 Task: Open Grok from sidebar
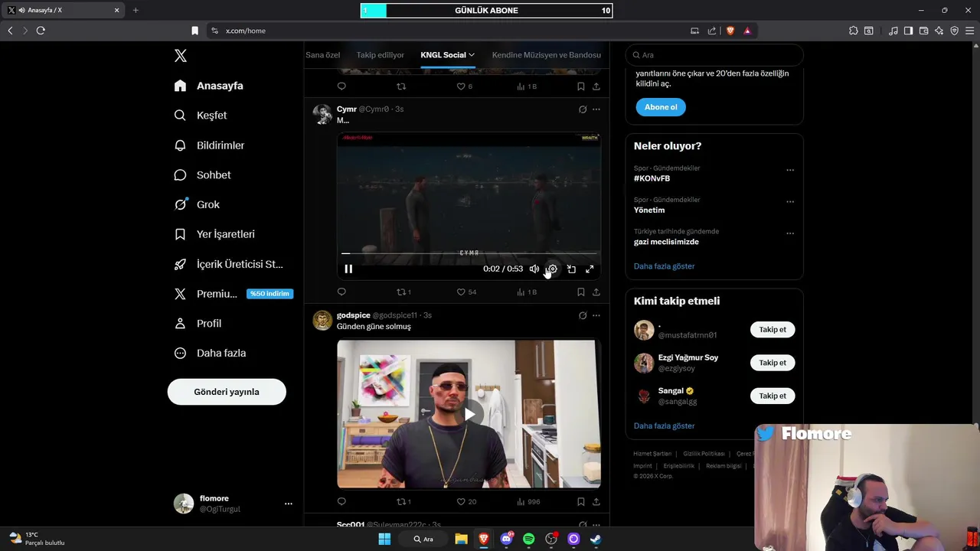point(197,204)
